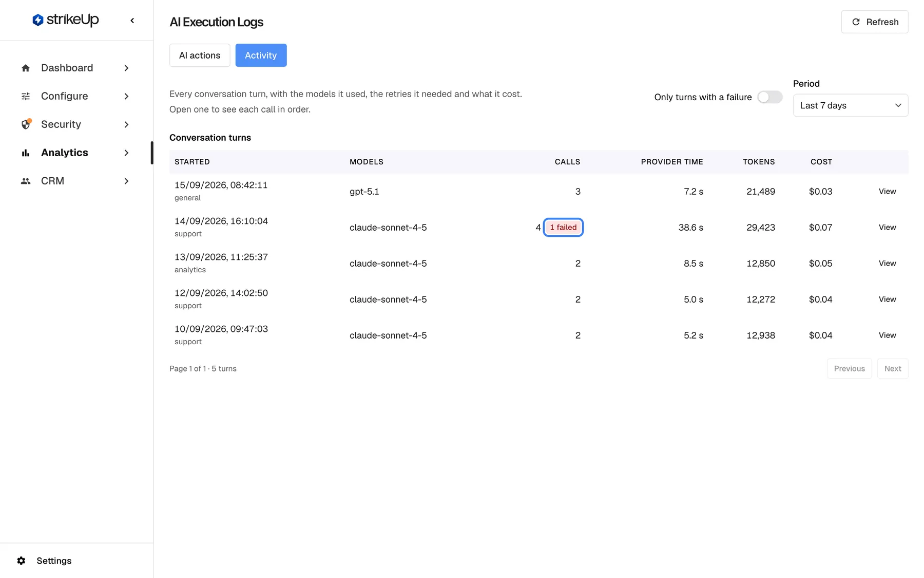This screenshot has height=578, width=924.
Task: View the 13/09/2026 analytics turn
Action: (887, 263)
